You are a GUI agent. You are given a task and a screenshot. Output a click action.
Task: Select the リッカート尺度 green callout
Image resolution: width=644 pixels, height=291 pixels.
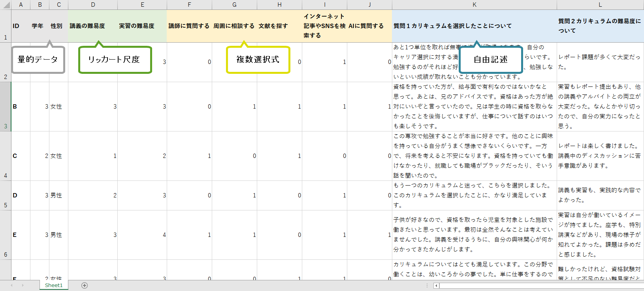pyautogui.click(x=115, y=60)
